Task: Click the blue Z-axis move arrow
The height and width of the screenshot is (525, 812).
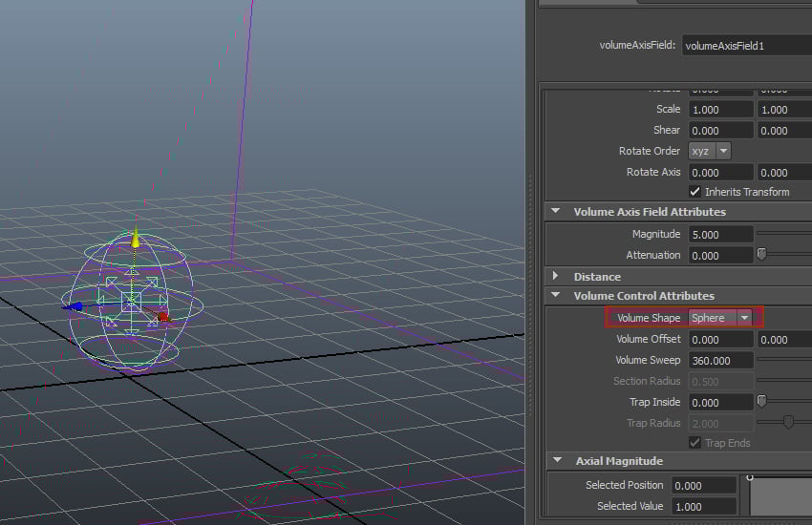Action: tap(75, 306)
